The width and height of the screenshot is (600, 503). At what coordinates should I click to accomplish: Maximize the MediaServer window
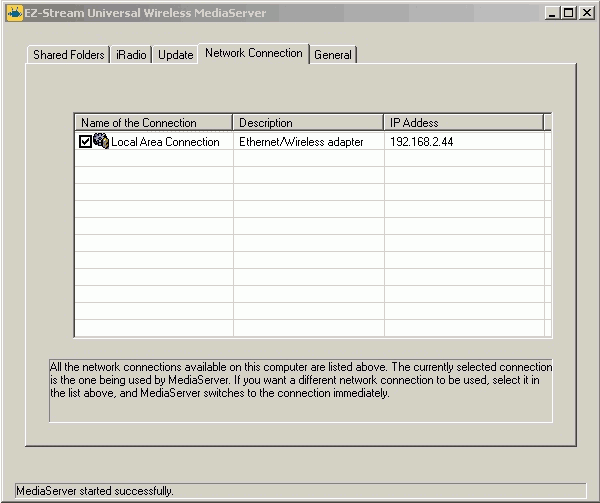tap(568, 13)
